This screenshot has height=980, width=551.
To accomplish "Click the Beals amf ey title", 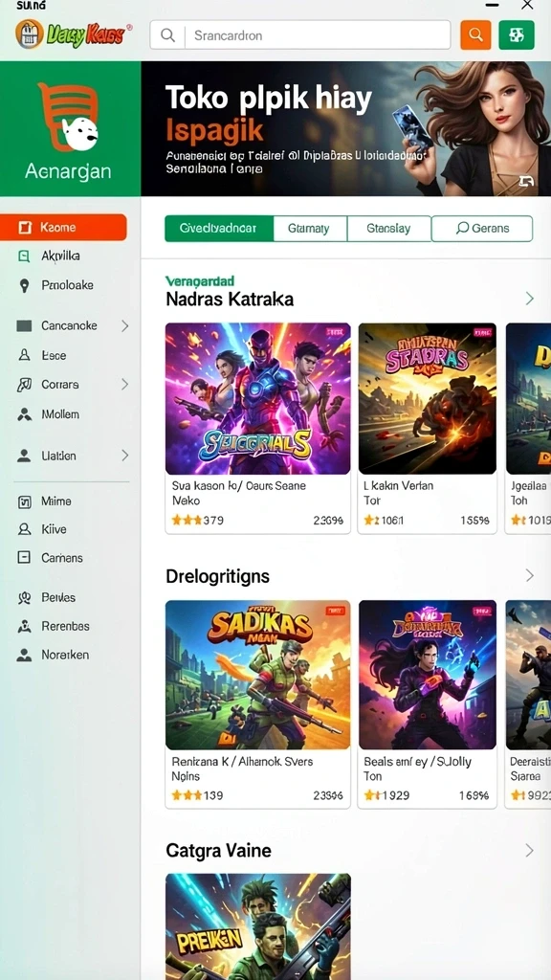I will [417, 768].
